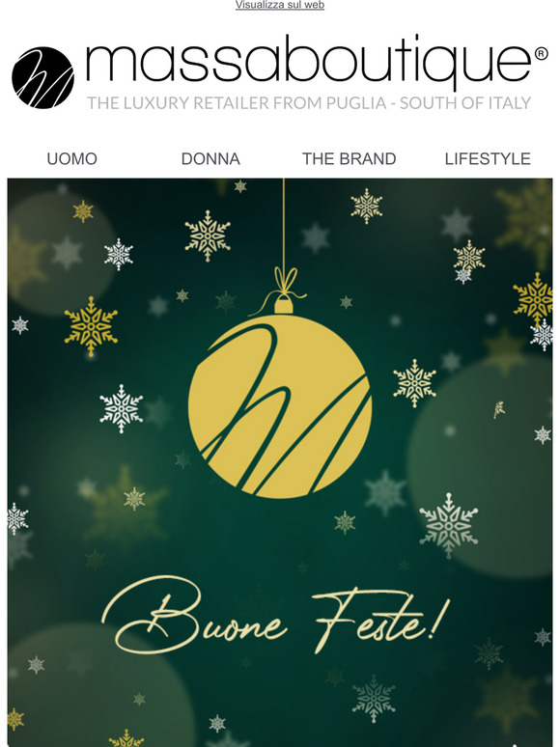Click the Buone Feste! script text

click(275, 615)
